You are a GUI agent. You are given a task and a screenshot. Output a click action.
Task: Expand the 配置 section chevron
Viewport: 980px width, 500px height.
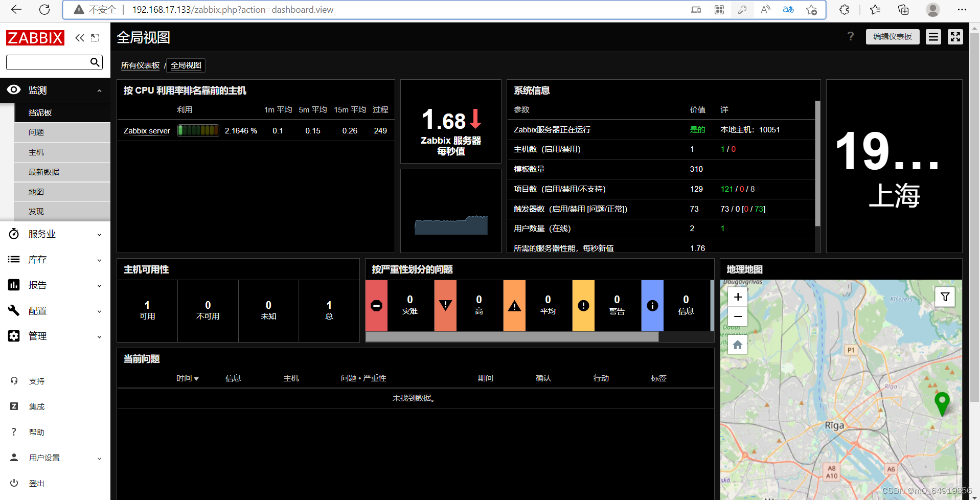pyautogui.click(x=100, y=311)
